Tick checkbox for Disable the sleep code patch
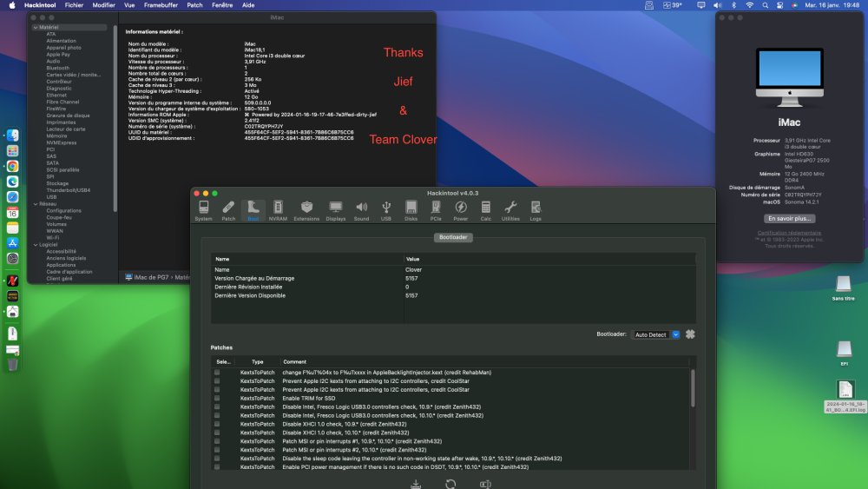The height and width of the screenshot is (489, 868). coord(217,459)
